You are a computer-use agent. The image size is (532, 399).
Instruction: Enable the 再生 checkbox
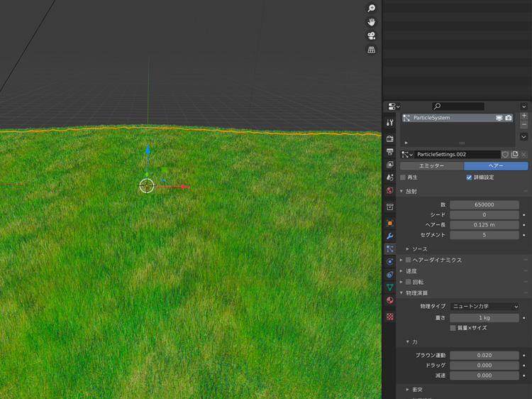tap(403, 177)
